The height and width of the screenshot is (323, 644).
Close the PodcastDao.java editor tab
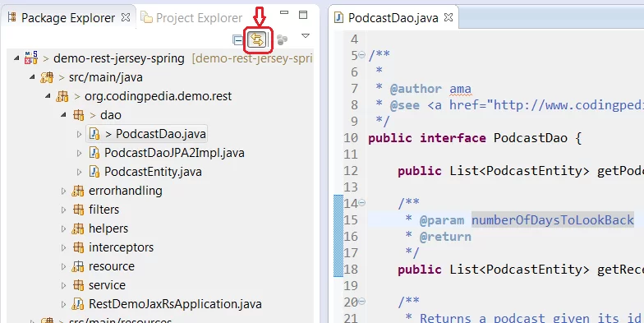(x=448, y=17)
